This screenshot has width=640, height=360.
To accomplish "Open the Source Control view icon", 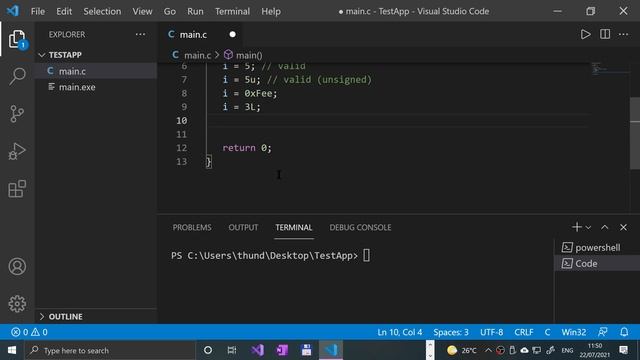I will [17, 114].
